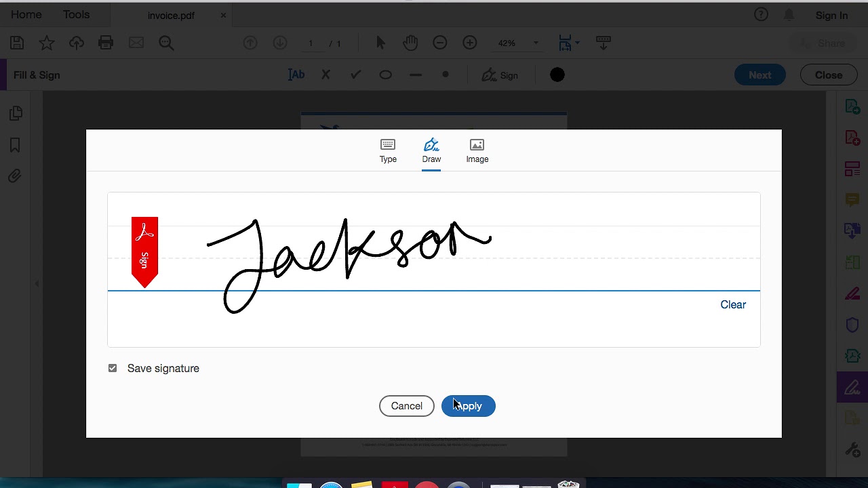Click Close button in Fill & Sign bar

coord(829,75)
